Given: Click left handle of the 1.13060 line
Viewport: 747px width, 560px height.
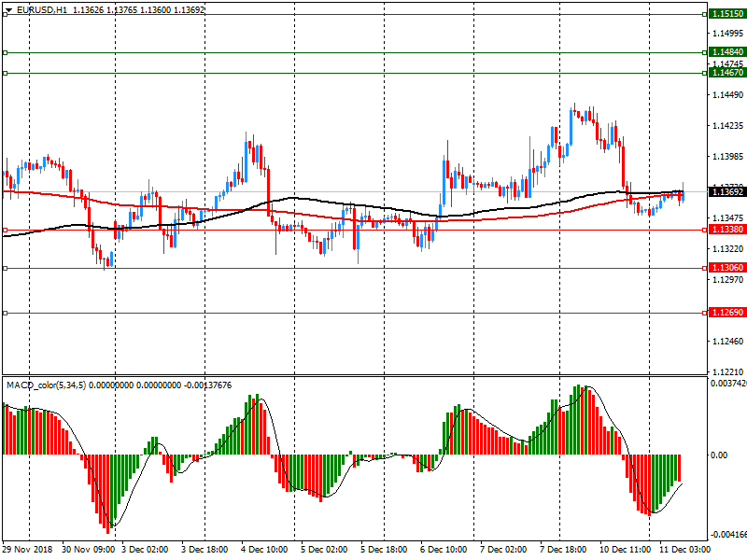Looking at the screenshot, I should 5,268.
